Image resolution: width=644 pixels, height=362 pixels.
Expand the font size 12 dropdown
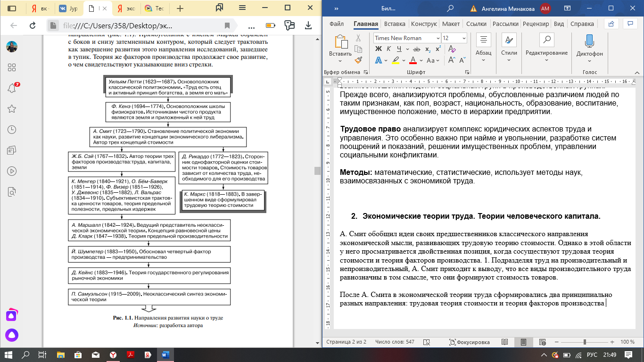[x=464, y=38]
